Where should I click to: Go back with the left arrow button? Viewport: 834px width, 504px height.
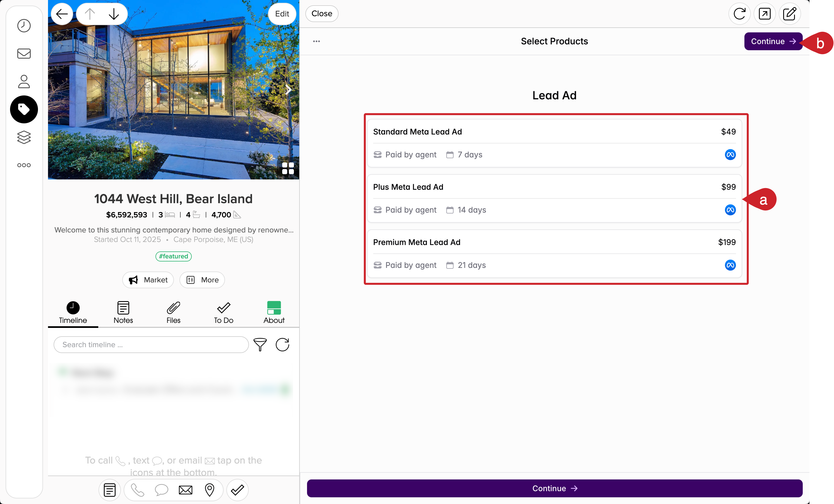62,14
